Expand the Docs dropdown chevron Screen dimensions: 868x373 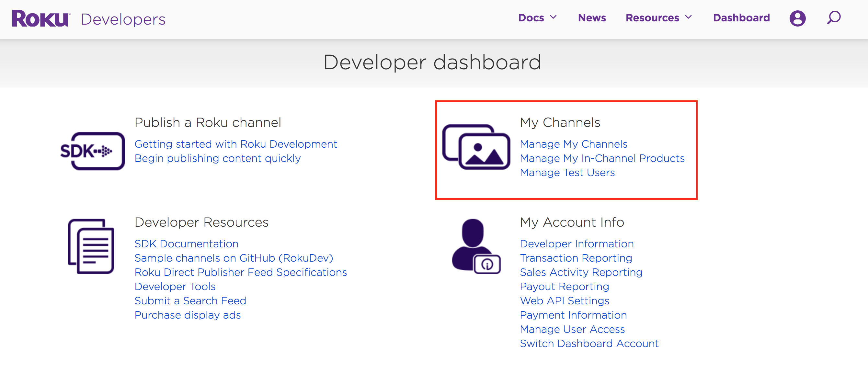(x=553, y=17)
